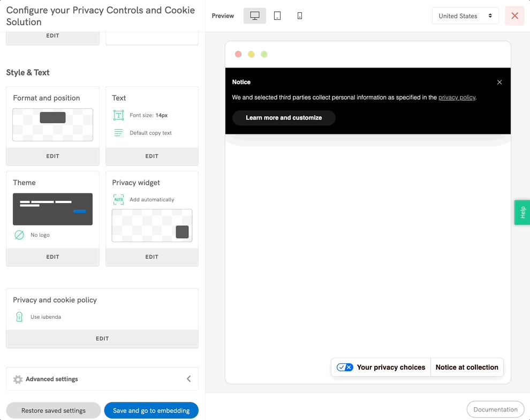Click the Advanced settings gear icon
The height and width of the screenshot is (420, 530).
pyautogui.click(x=18, y=379)
